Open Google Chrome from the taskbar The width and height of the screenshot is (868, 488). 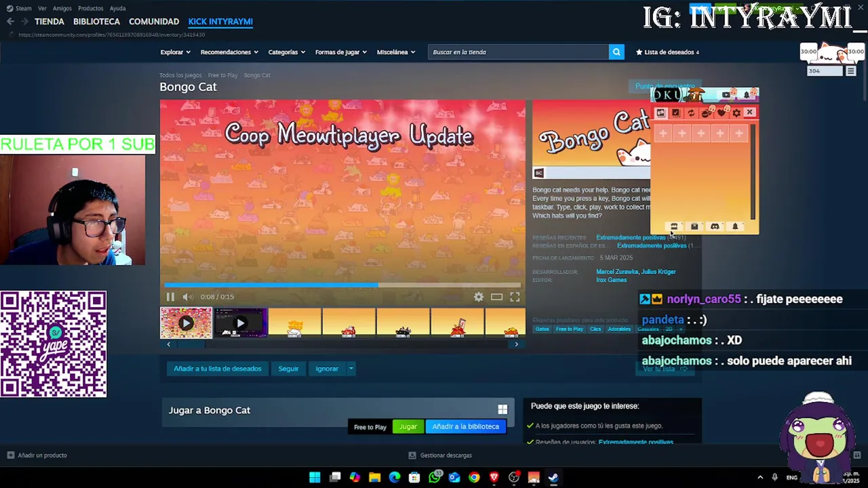click(474, 477)
